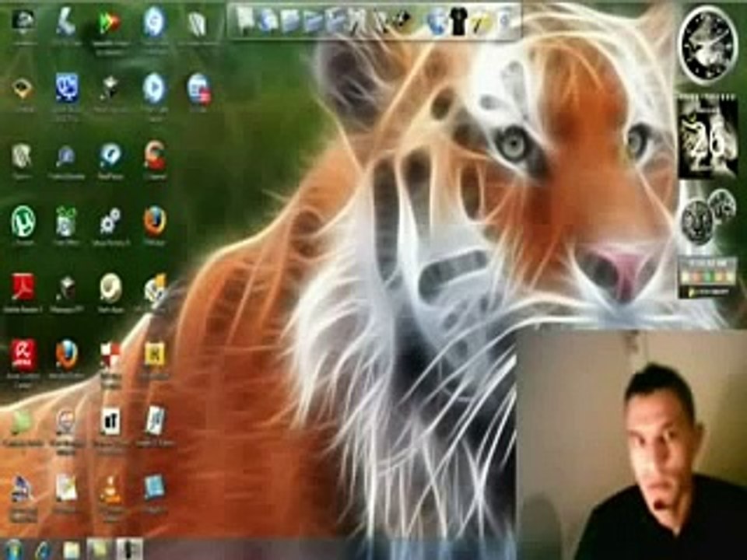Launch the red Adobe Reader shortcut
This screenshot has width=747, height=560.
23,287
